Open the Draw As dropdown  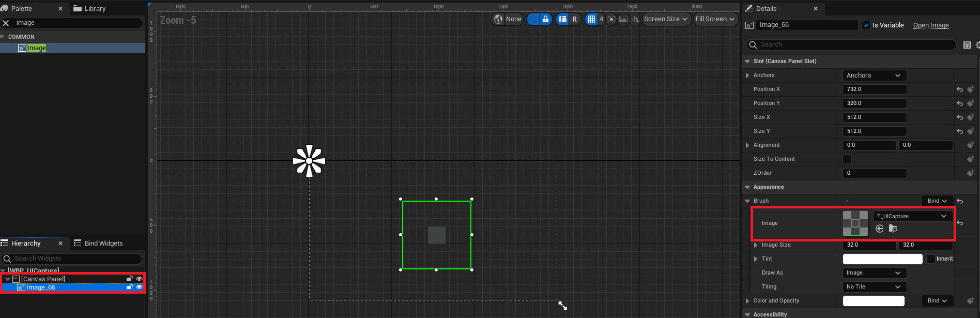[x=875, y=273]
